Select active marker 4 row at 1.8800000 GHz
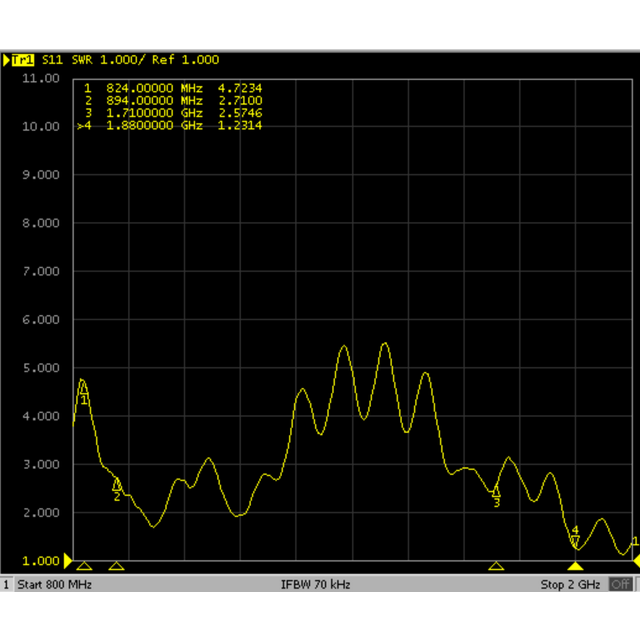This screenshot has width=640, height=640. (x=170, y=125)
